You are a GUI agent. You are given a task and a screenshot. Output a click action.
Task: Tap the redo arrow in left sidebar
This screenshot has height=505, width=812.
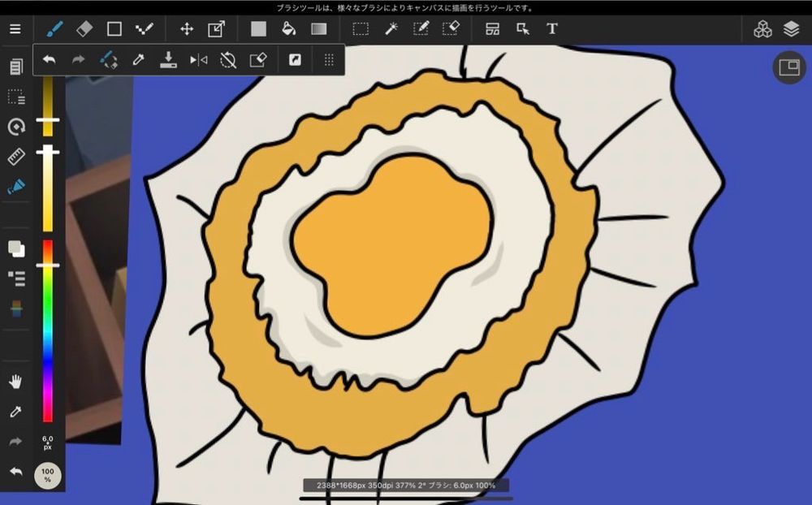(x=15, y=442)
